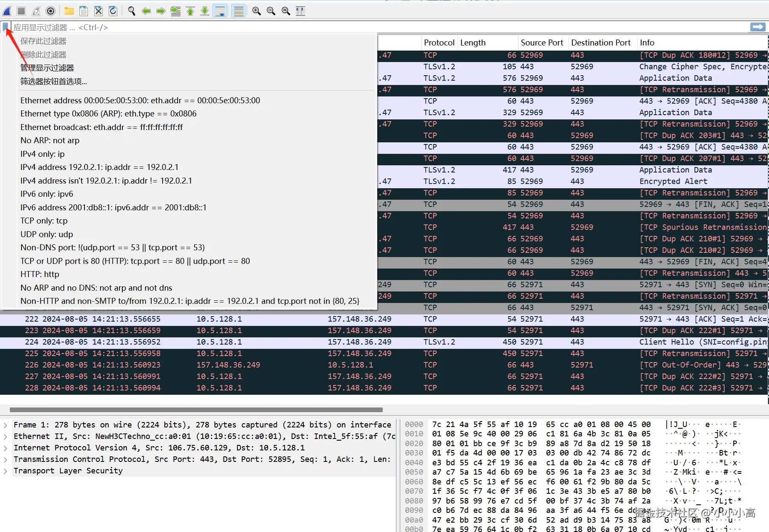Go to the first packet
This screenshot has height=532, width=769.
(190, 11)
